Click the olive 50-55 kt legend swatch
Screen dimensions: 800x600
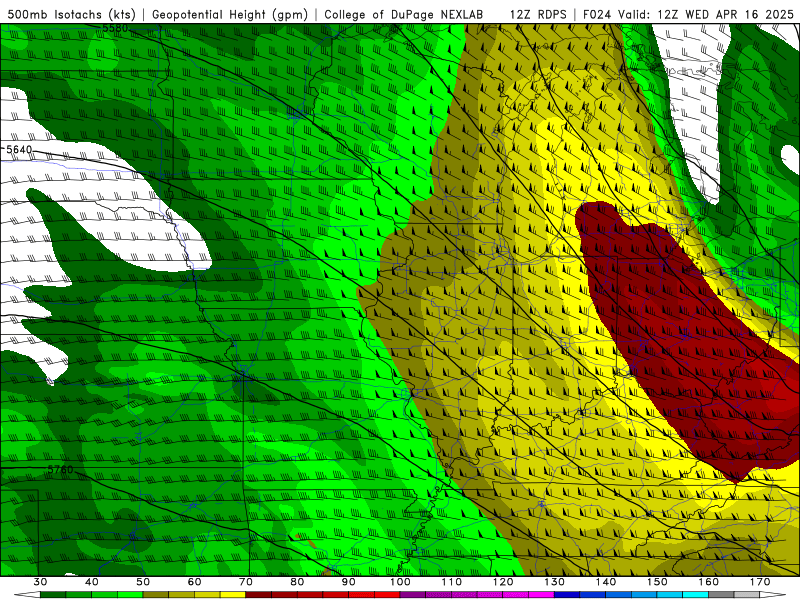pyautogui.click(x=156, y=595)
